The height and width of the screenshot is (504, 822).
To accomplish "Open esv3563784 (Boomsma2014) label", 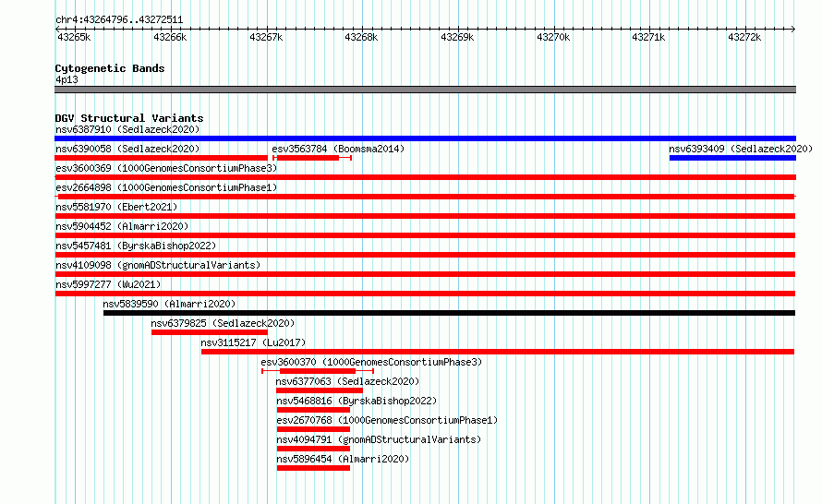I will tap(338, 149).
